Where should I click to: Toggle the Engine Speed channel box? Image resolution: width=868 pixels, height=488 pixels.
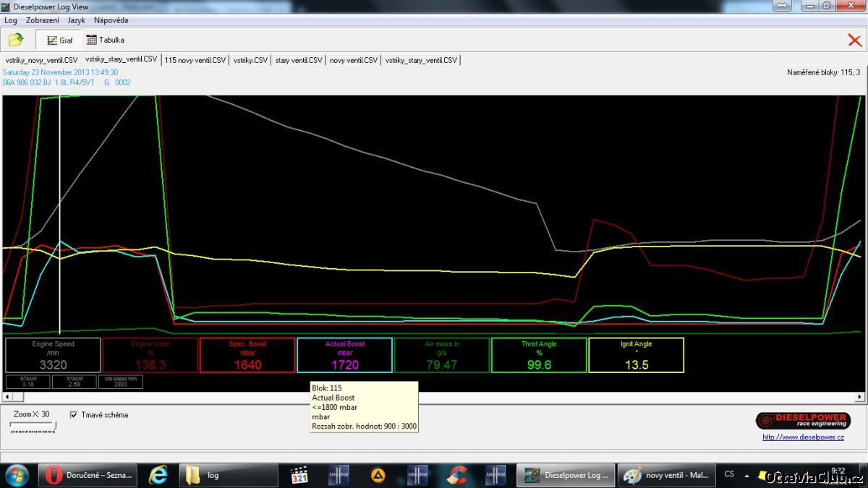click(x=53, y=355)
